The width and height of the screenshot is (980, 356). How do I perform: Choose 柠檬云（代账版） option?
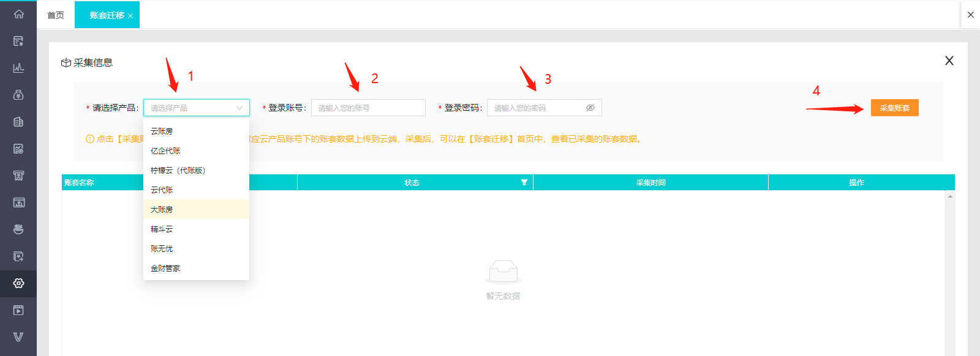coord(196,170)
